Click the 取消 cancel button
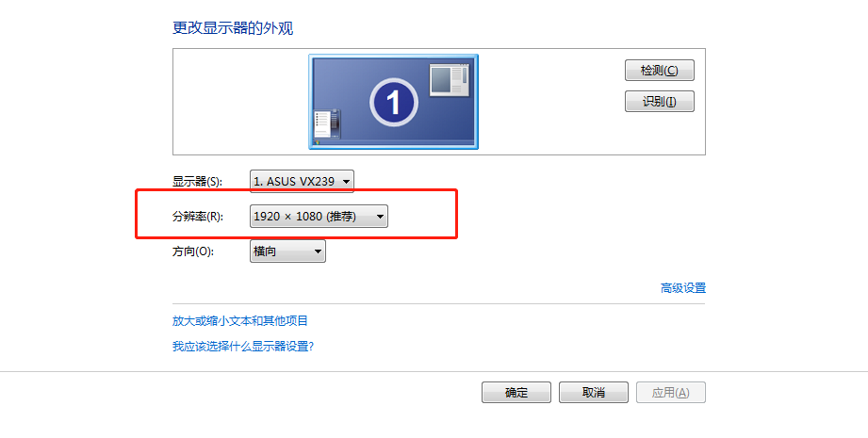Image resolution: width=868 pixels, height=438 pixels. (594, 393)
